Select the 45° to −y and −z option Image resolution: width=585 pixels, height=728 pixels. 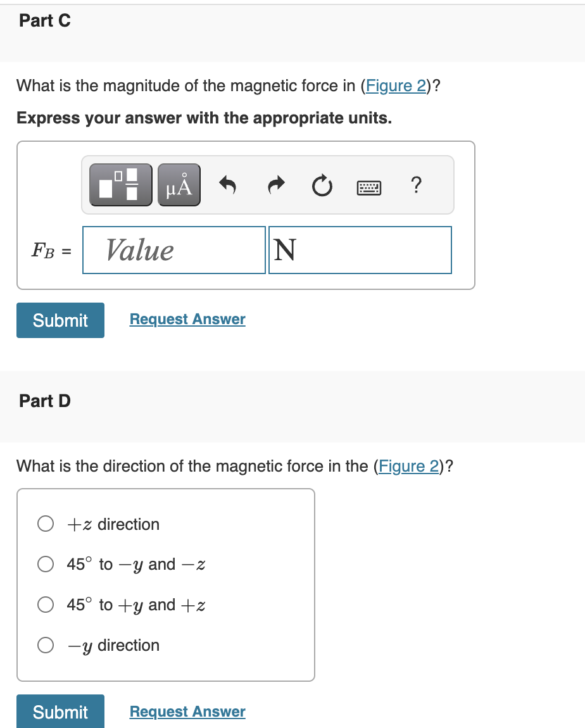45,564
